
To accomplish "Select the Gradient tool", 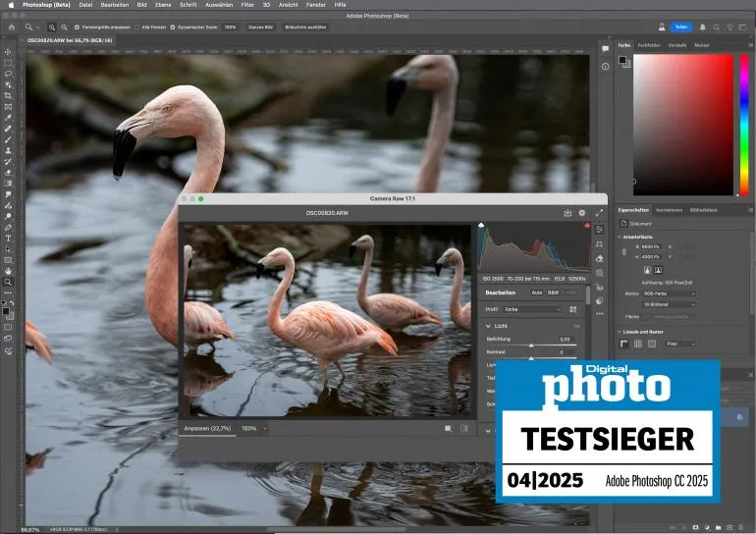I will pos(8,184).
